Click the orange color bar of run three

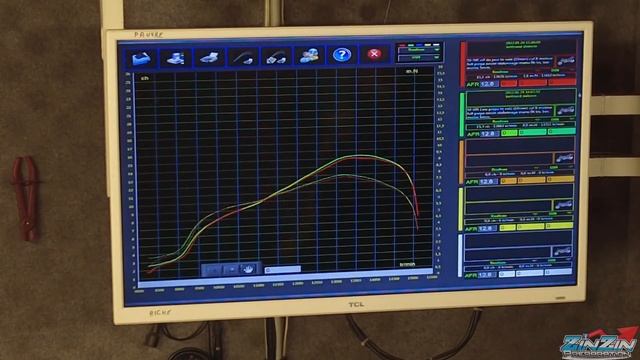462,162
